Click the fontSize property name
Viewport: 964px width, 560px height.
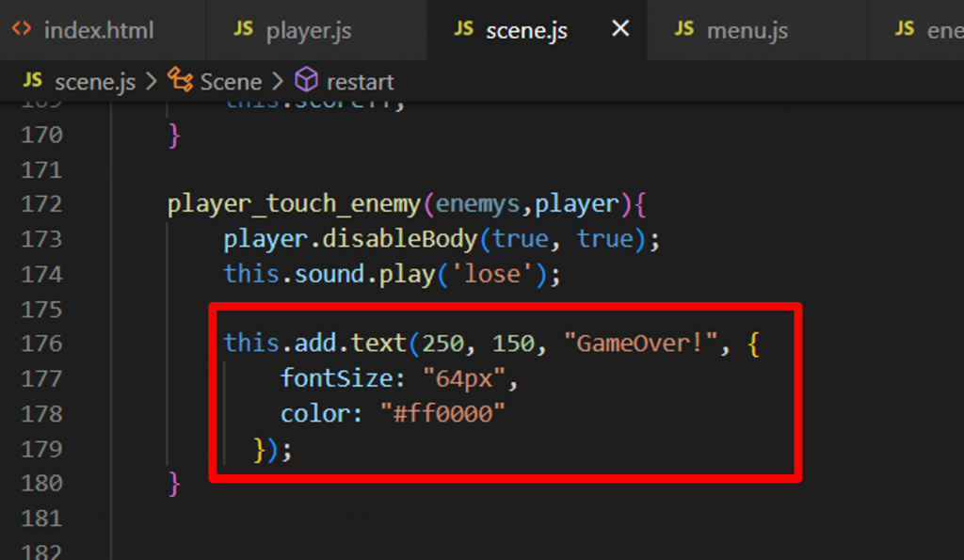[x=337, y=378]
